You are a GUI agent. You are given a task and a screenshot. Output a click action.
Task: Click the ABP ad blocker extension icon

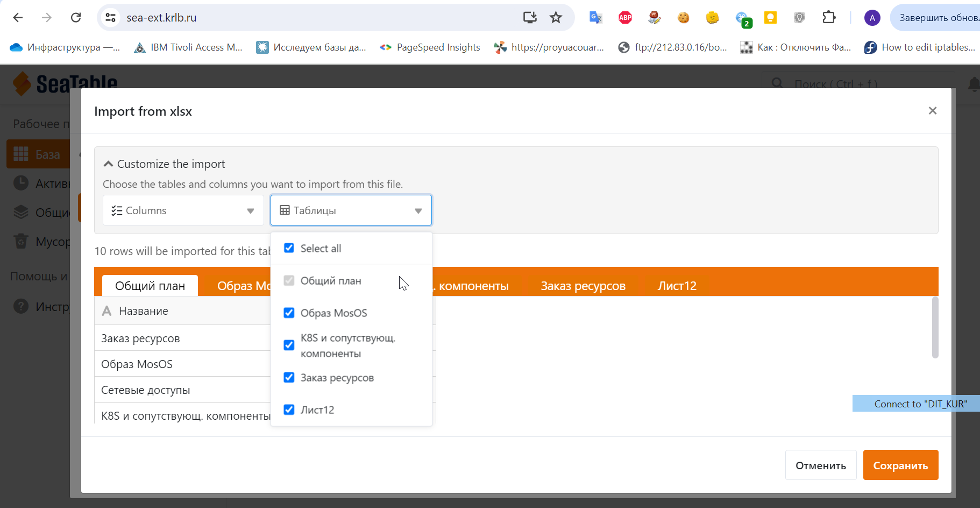625,18
